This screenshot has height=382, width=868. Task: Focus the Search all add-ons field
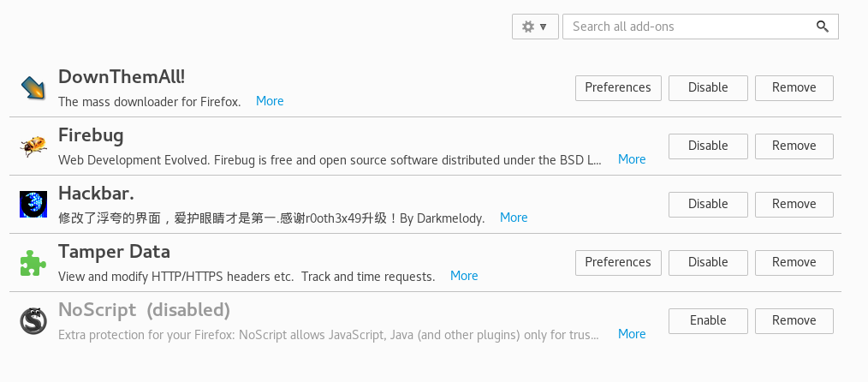point(700,27)
